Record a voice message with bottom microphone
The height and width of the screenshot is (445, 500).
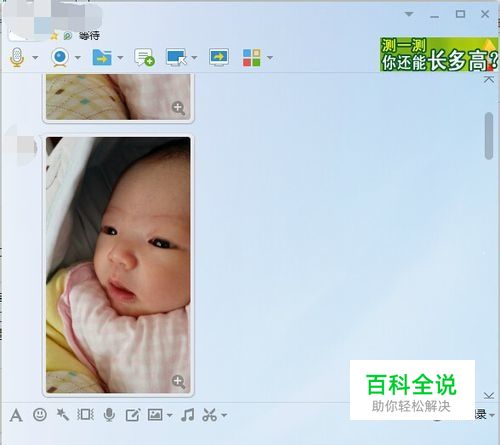click(109, 415)
